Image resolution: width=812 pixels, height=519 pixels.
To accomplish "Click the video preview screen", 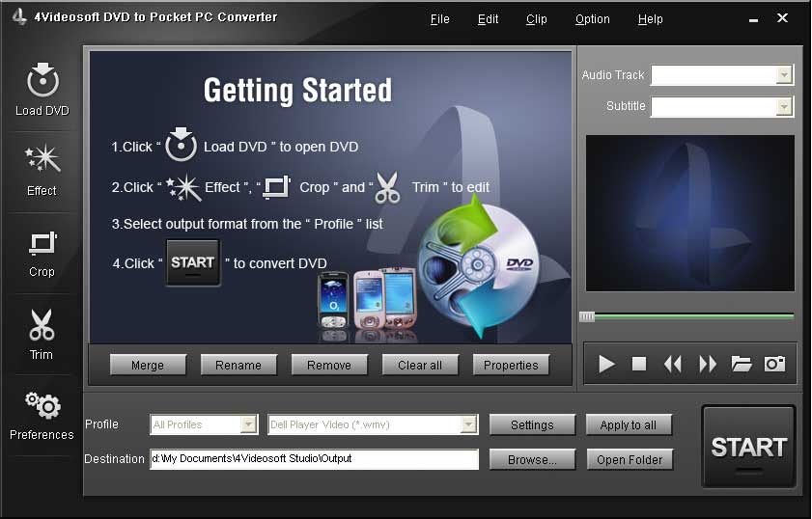I will pyautogui.click(x=689, y=213).
